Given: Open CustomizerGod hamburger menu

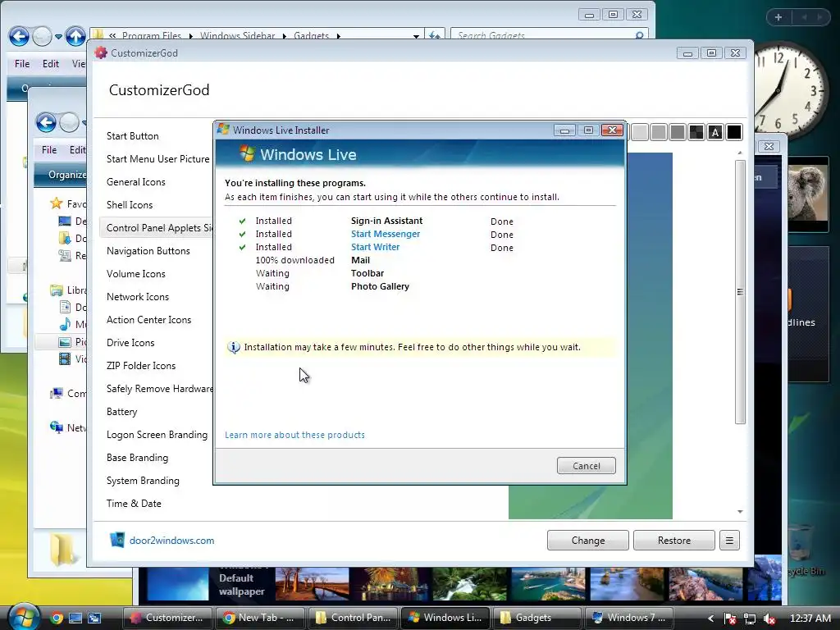Looking at the screenshot, I should [x=729, y=541].
